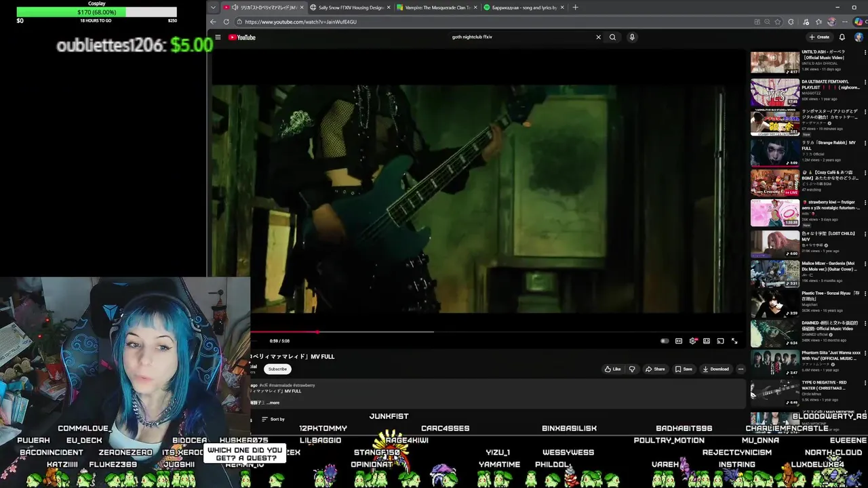Viewport: 868px width, 488px height.
Task: Start voice search with the microphone icon
Action: [x=632, y=37]
